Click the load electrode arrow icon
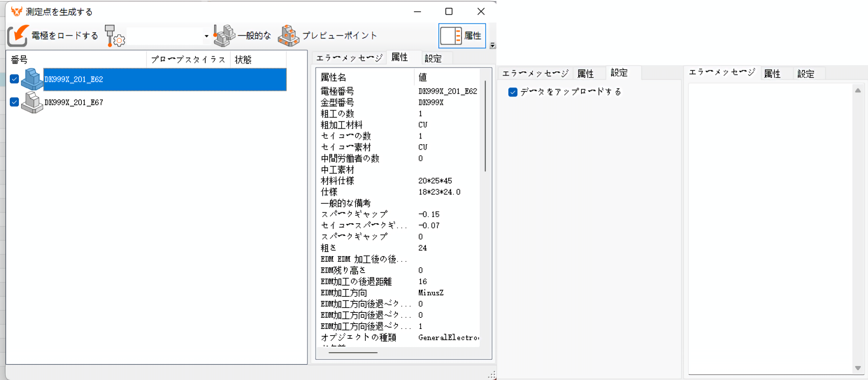The width and height of the screenshot is (868, 380). 17,35
